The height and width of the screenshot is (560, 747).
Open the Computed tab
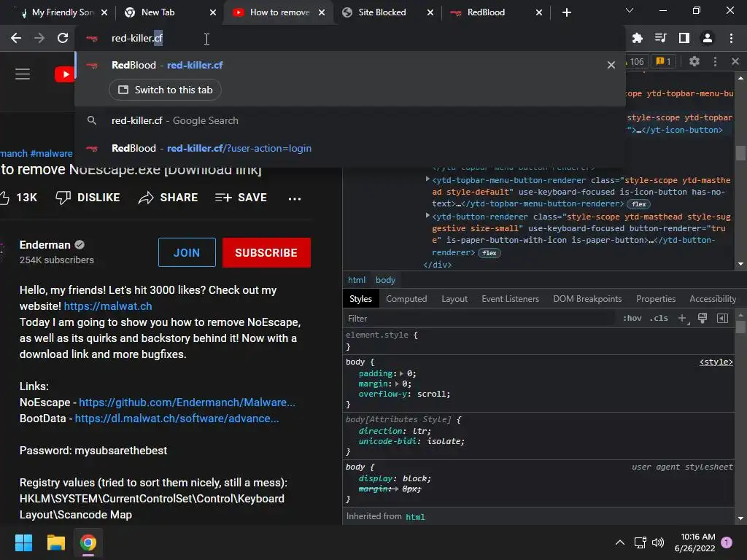pos(406,299)
